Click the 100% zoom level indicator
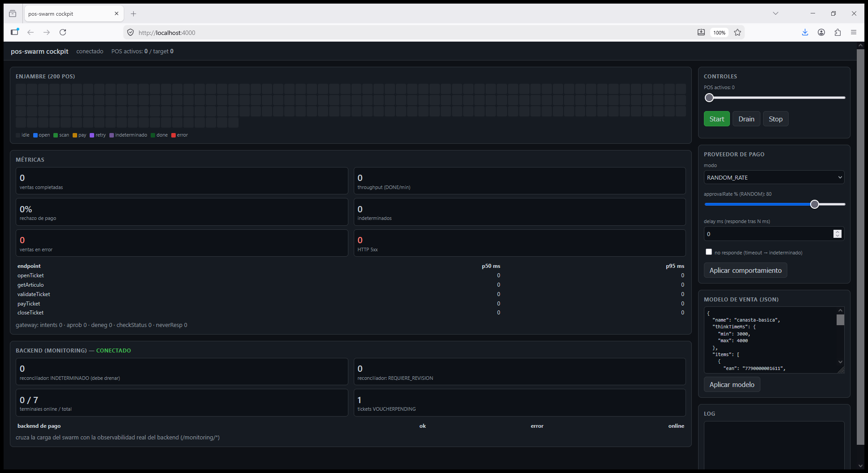Screen dimensions: 868x473 (x=719, y=32)
